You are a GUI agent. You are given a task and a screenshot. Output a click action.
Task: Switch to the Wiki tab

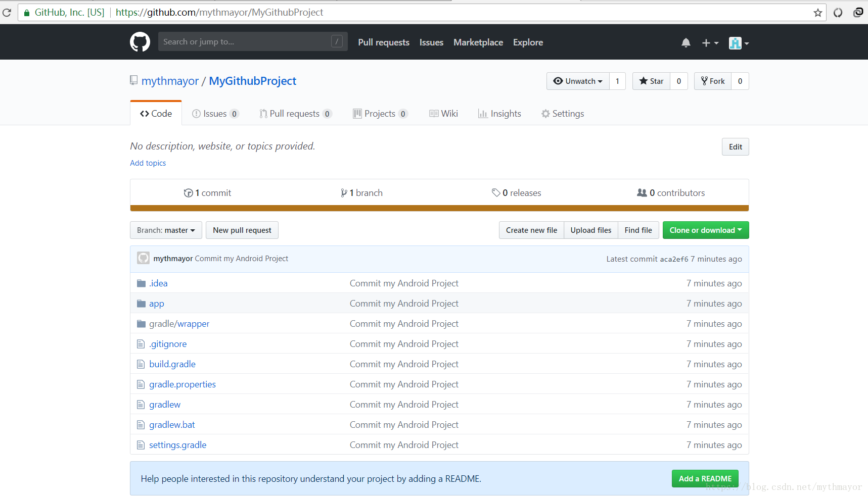pos(443,114)
